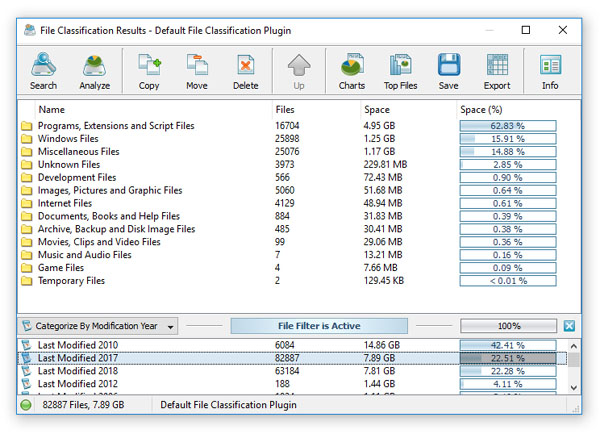Select Music and Audio Files row

coord(291,255)
